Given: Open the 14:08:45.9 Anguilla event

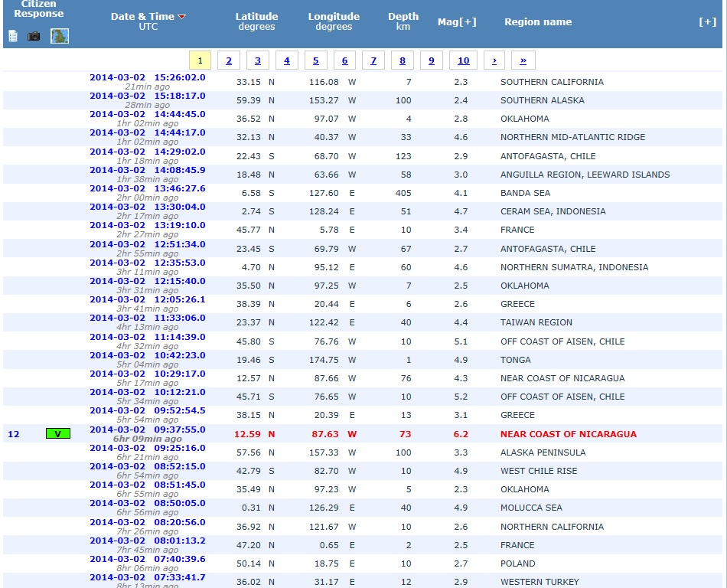Looking at the screenshot, I should click(148, 170).
